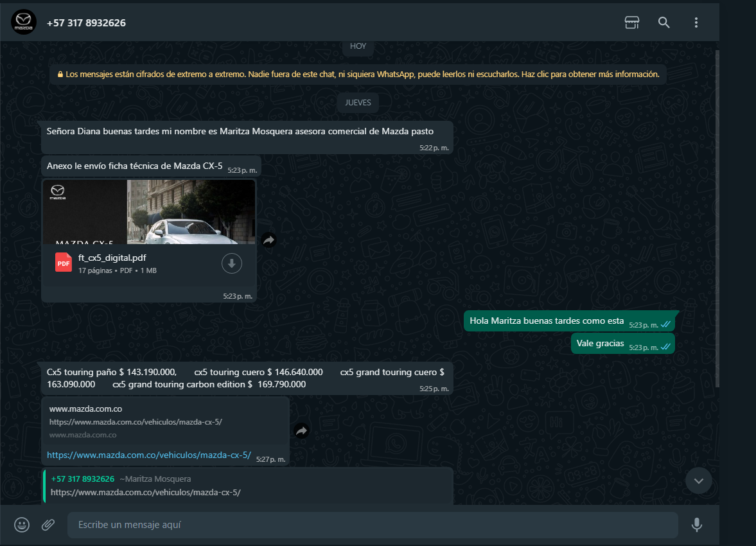Click the chat scrollbar thumb
The width and height of the screenshot is (756, 546).
pos(717,218)
